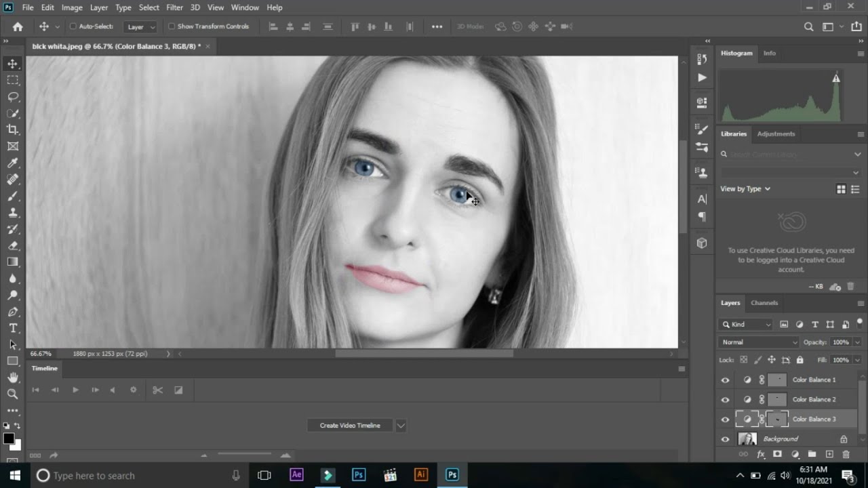The width and height of the screenshot is (868, 488).
Task: Select the Move tool in toolbox
Action: point(12,64)
